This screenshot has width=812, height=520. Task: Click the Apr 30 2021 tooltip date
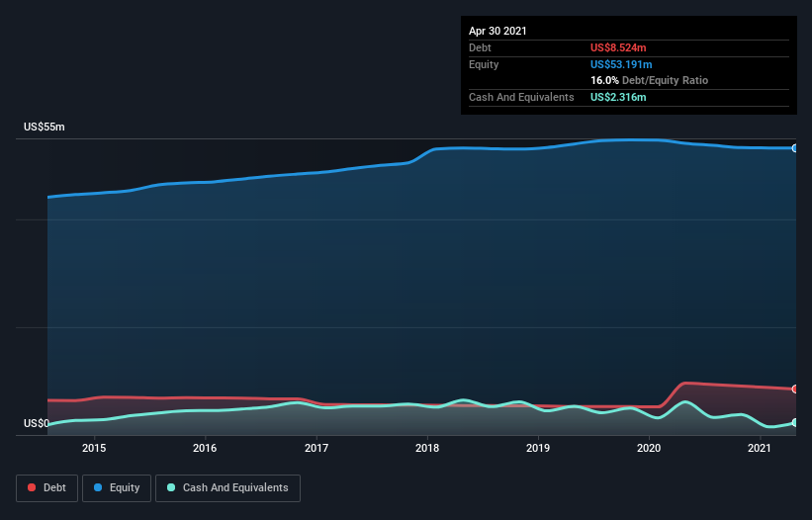pyautogui.click(x=497, y=31)
